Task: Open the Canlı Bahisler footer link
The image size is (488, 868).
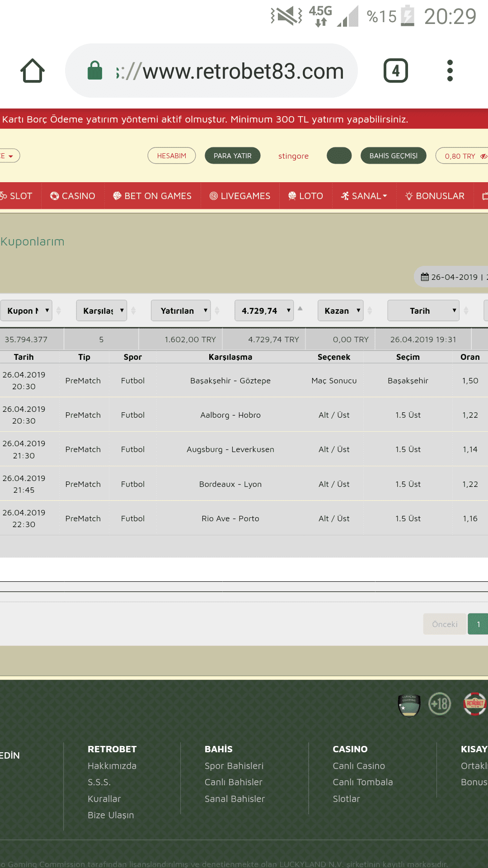Action: tap(233, 782)
